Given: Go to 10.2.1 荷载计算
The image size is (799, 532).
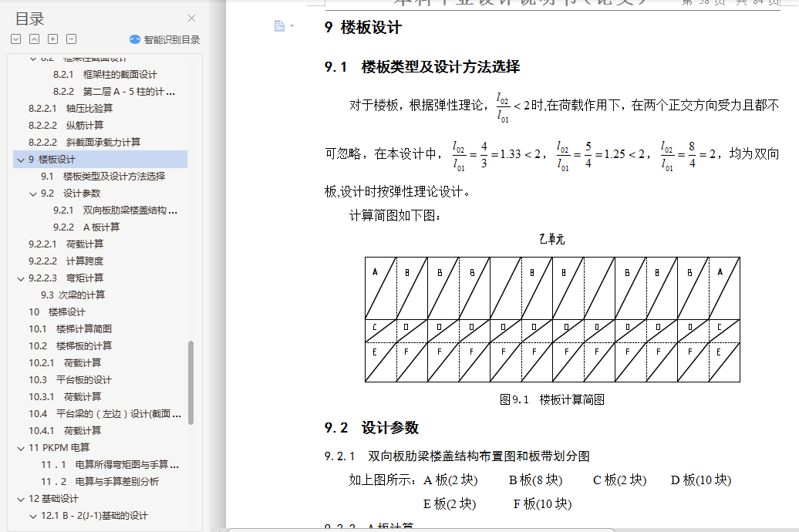Looking at the screenshot, I should [66, 363].
